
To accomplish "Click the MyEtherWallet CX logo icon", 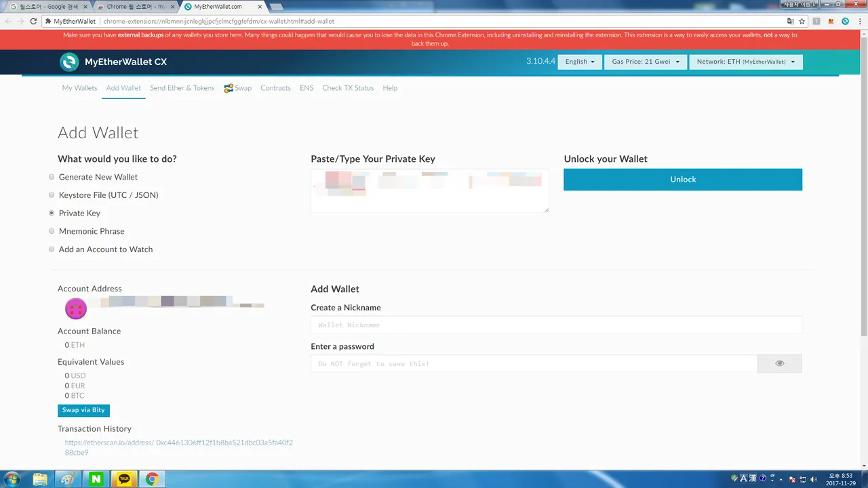I will pyautogui.click(x=69, y=62).
